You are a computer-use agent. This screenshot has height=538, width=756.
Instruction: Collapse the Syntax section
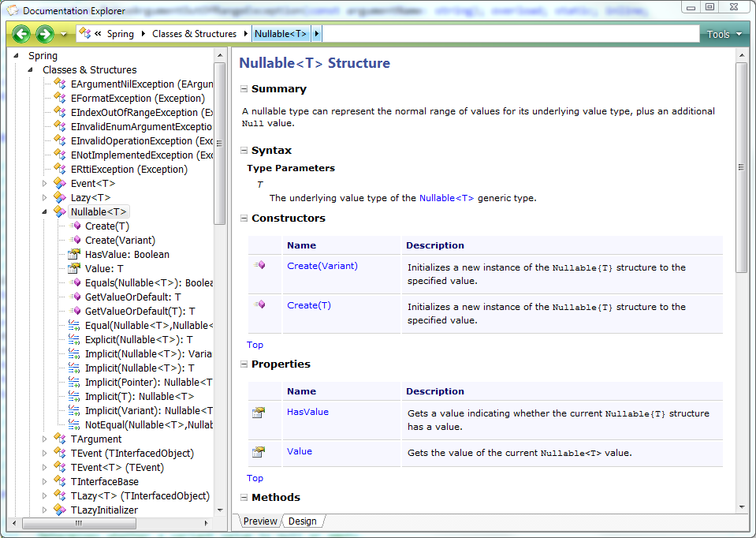(244, 151)
